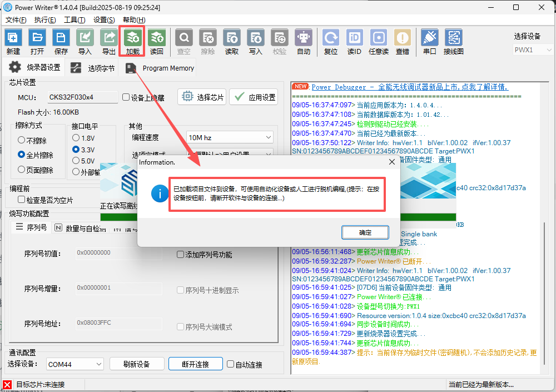
Task: Open the 串口 (Serial port) tool
Action: 429,42
